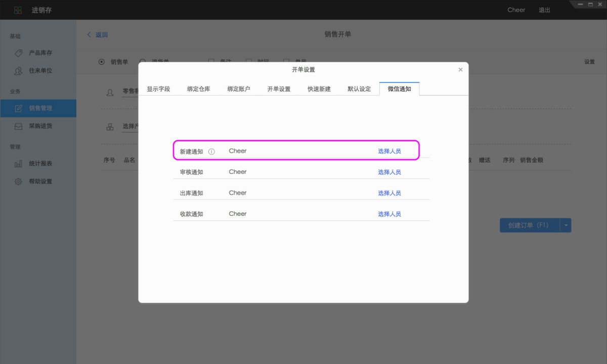Click the 出库通知 row label

click(191, 193)
